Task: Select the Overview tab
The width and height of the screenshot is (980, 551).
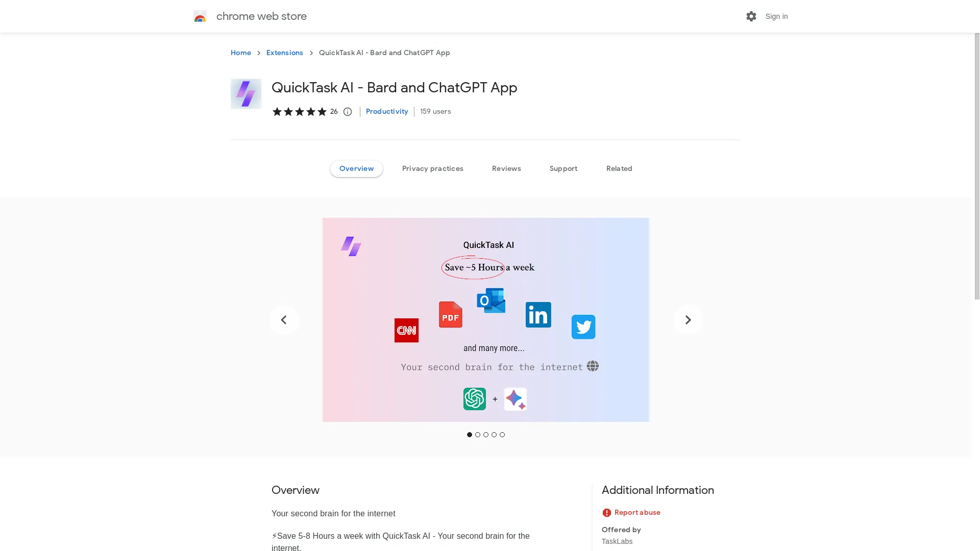Action: (x=356, y=169)
